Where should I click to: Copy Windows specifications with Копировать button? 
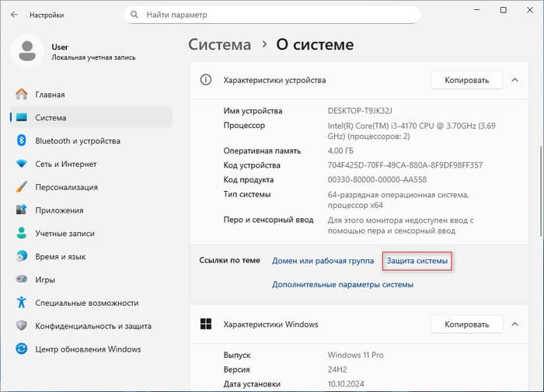point(466,324)
